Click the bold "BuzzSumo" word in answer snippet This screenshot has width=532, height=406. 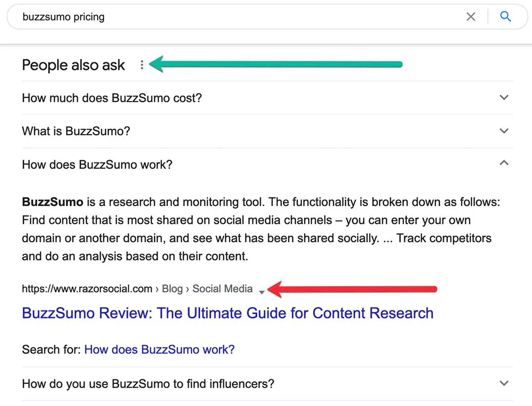point(53,202)
